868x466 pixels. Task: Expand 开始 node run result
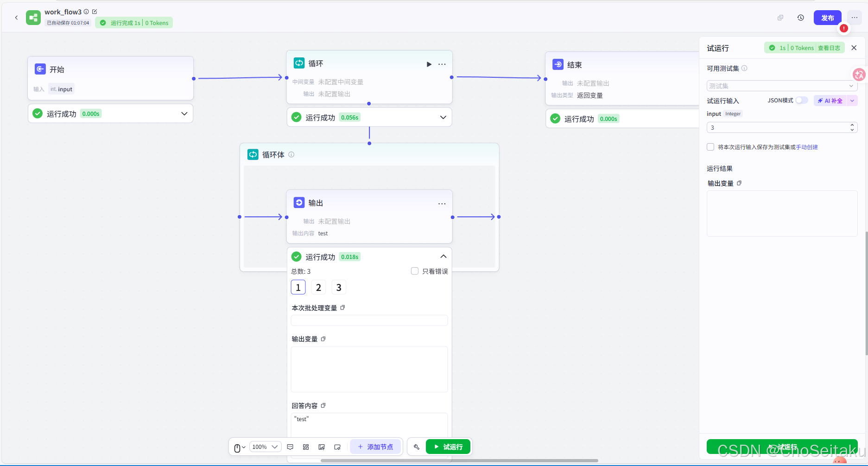pyautogui.click(x=184, y=113)
